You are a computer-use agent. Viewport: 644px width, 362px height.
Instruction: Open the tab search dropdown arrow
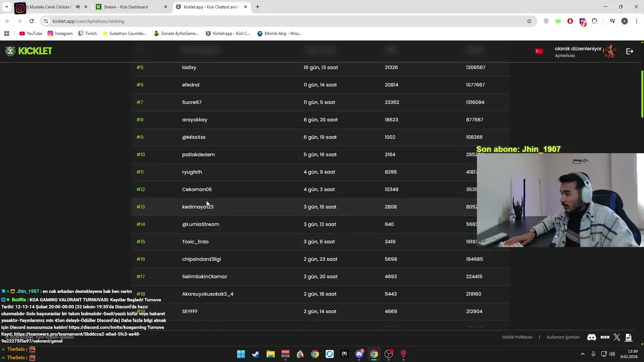[x=7, y=7]
